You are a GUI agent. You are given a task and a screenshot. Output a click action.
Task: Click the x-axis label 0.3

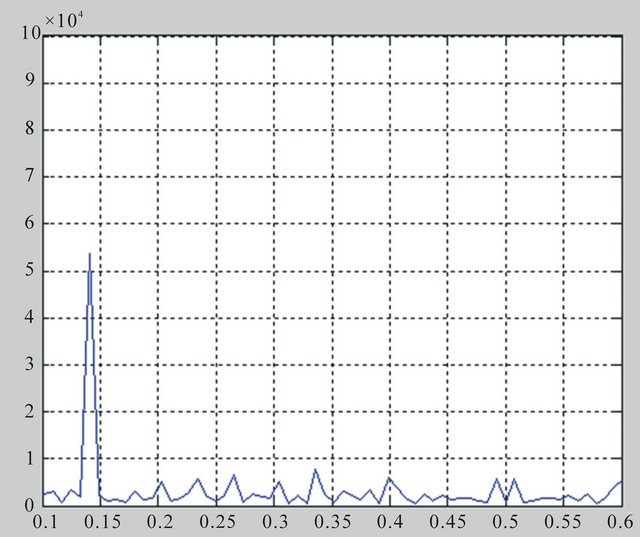tap(275, 522)
